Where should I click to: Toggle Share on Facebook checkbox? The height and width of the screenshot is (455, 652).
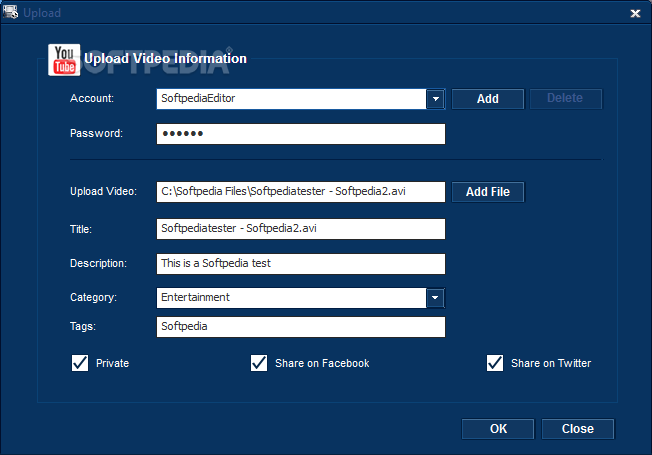click(x=259, y=363)
